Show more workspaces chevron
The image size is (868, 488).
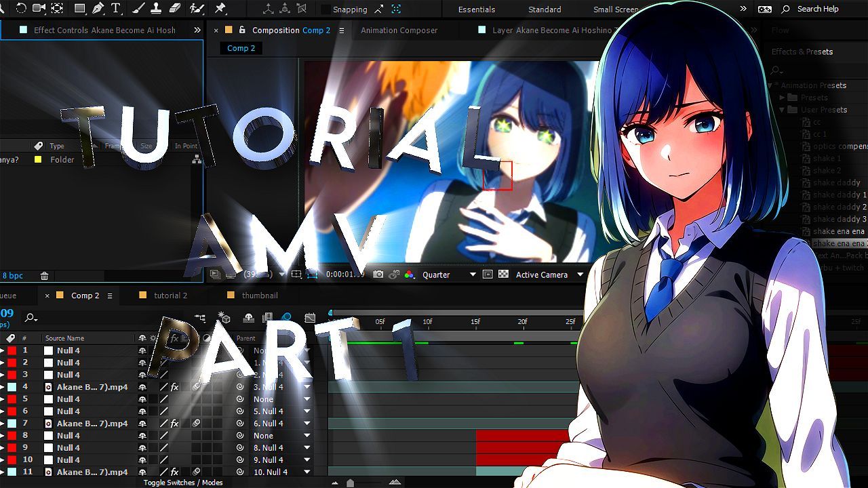pos(743,9)
